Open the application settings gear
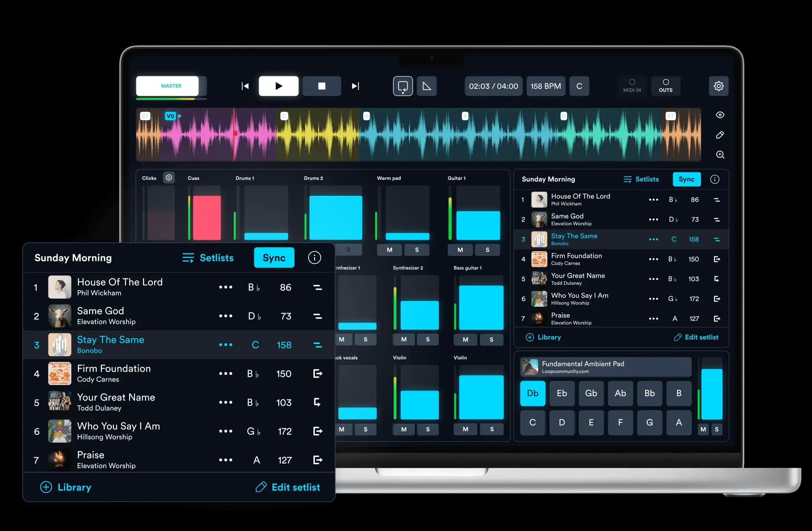This screenshot has width=812, height=531. coord(719,86)
